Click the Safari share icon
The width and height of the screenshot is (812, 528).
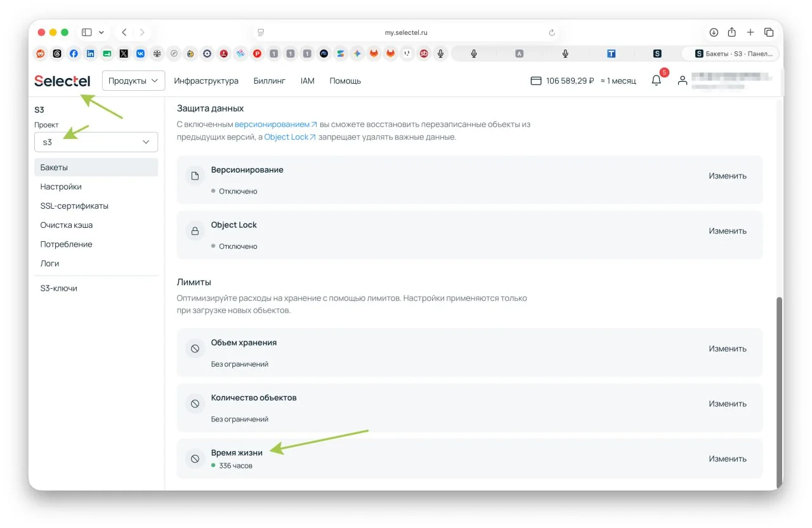[x=731, y=32]
